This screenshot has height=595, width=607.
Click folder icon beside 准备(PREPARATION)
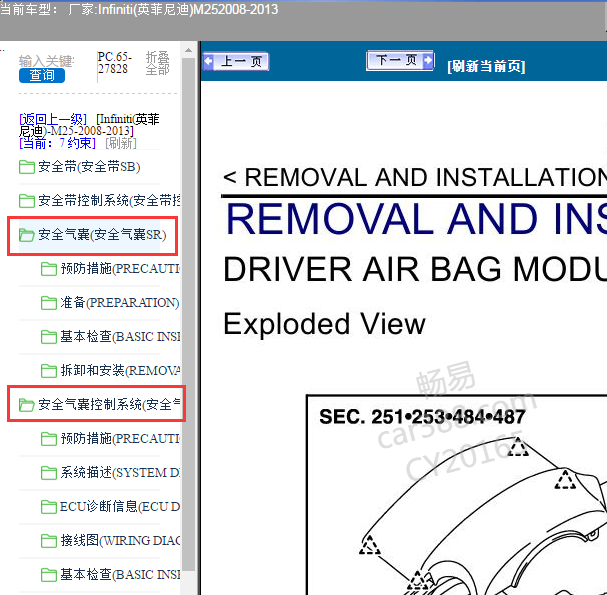49,303
